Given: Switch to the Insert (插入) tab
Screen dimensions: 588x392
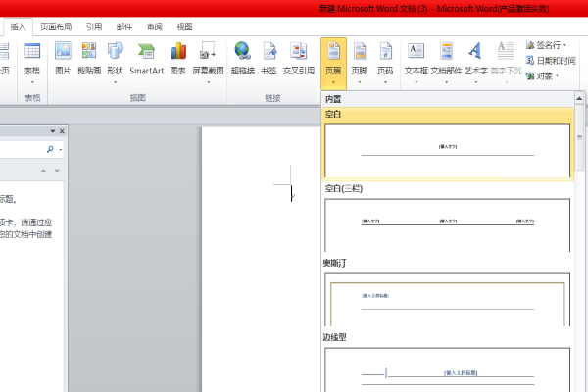Looking at the screenshot, I should click(x=18, y=27).
